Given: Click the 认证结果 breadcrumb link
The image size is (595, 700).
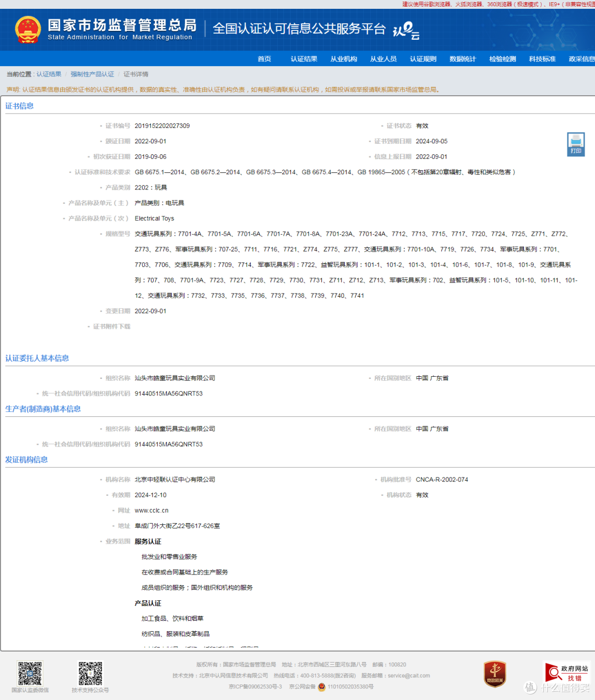Looking at the screenshot, I should point(49,74).
